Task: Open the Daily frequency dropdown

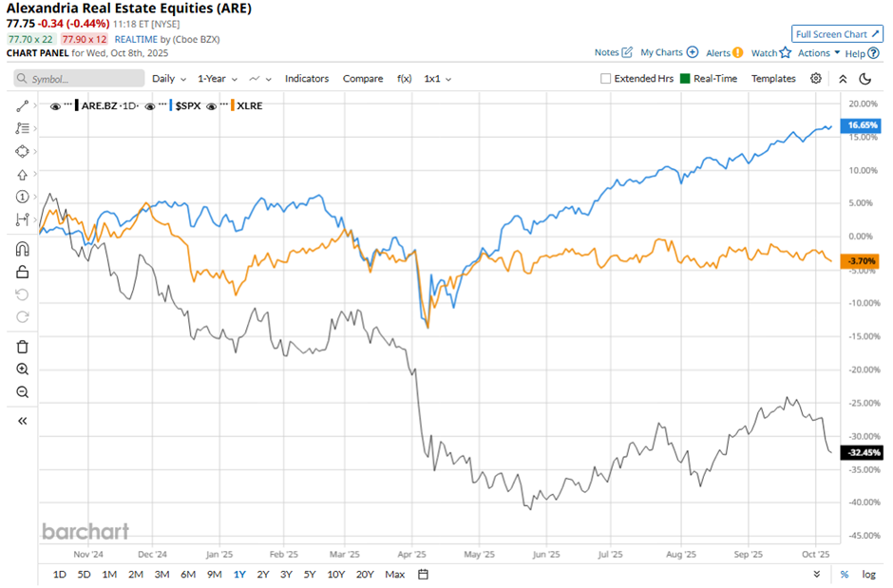Action: click(x=169, y=79)
